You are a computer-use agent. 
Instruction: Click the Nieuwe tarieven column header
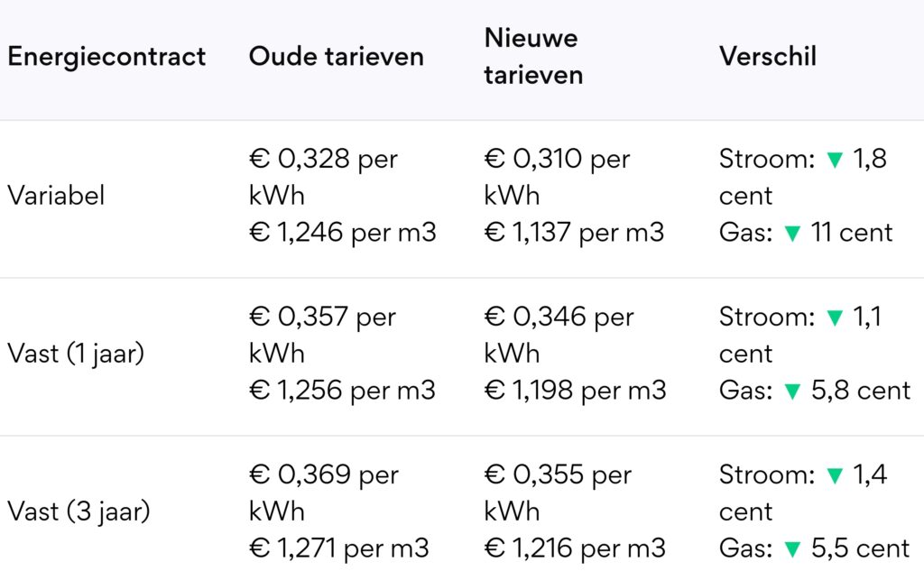pos(533,57)
